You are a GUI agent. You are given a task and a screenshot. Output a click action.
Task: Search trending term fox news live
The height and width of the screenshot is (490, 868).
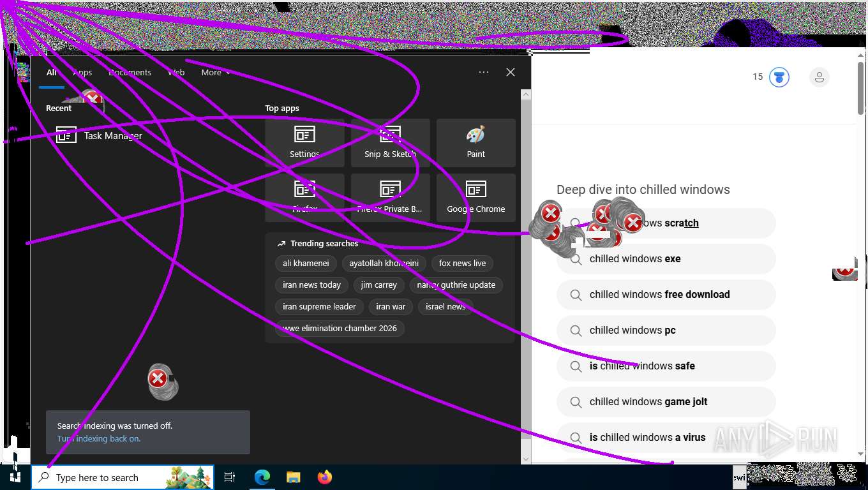(x=462, y=264)
